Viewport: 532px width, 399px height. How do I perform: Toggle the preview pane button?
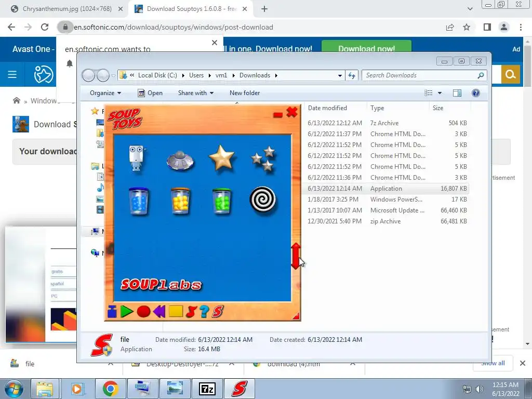click(457, 93)
